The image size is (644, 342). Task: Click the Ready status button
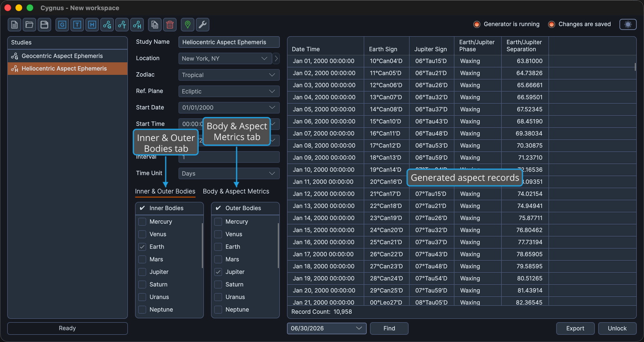68,328
